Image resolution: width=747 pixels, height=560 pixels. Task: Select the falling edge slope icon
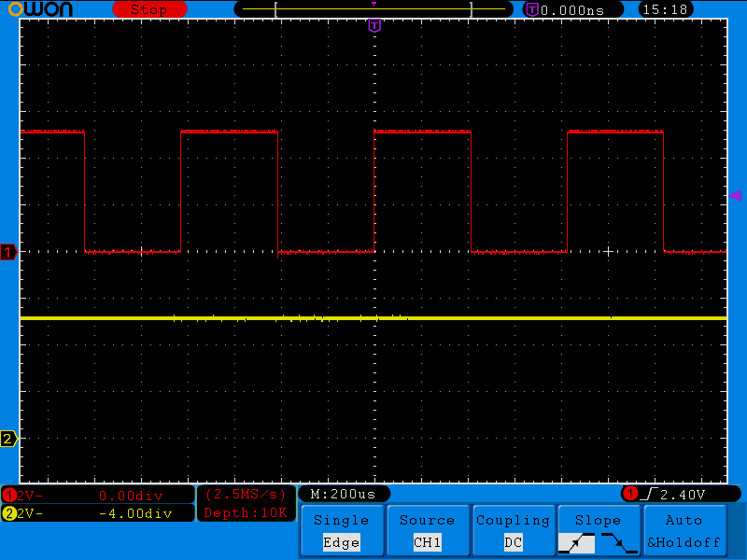[619, 543]
